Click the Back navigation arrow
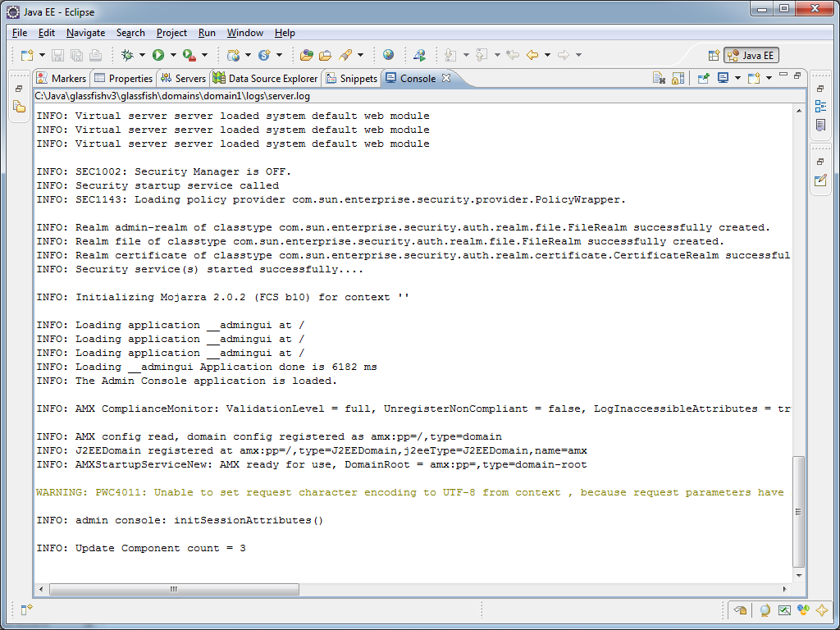Image resolution: width=840 pixels, height=630 pixels. click(532, 55)
